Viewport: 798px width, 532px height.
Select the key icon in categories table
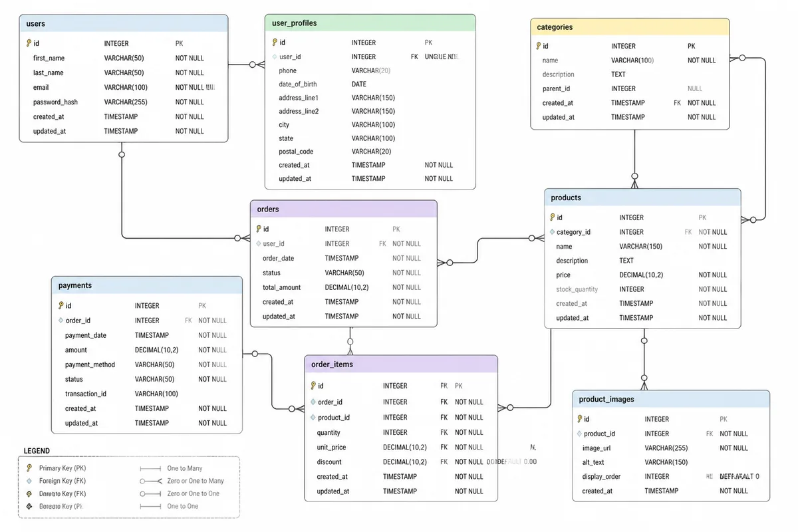(538, 46)
